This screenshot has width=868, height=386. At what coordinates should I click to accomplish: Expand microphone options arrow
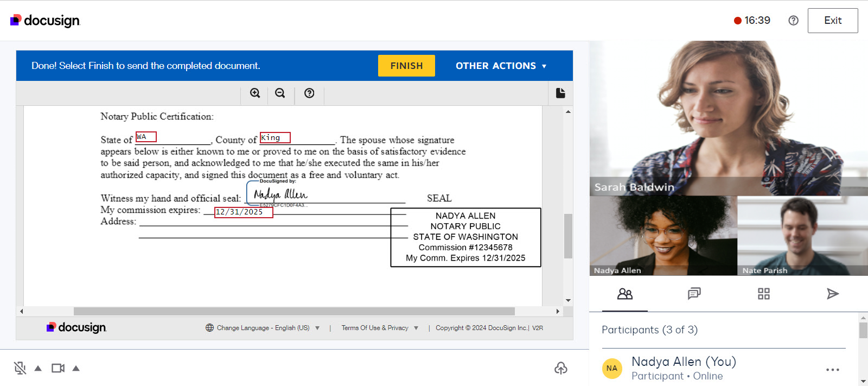pos(38,369)
